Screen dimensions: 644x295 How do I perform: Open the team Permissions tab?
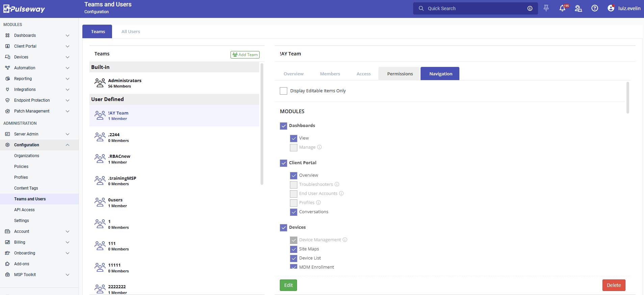point(400,74)
